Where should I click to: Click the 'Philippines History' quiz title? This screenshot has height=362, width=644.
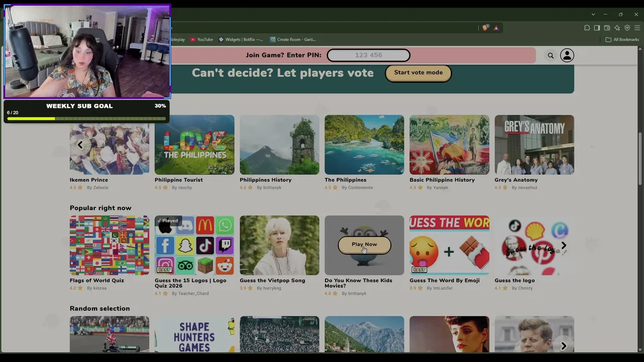(266, 180)
